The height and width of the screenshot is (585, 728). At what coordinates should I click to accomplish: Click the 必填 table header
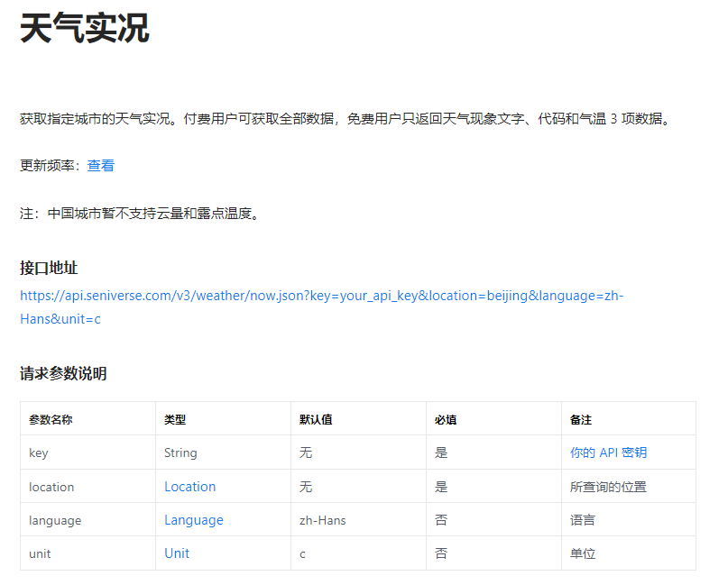tap(442, 418)
